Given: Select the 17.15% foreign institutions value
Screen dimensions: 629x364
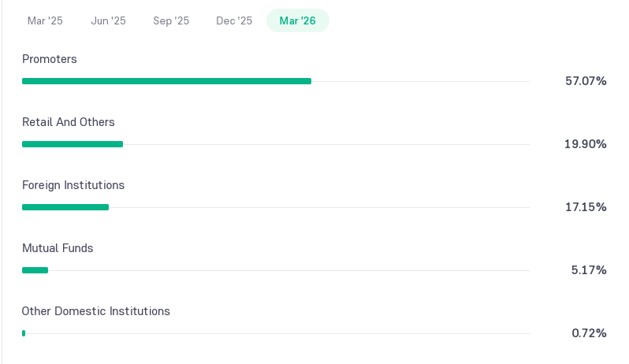Looking at the screenshot, I should pyautogui.click(x=586, y=207).
